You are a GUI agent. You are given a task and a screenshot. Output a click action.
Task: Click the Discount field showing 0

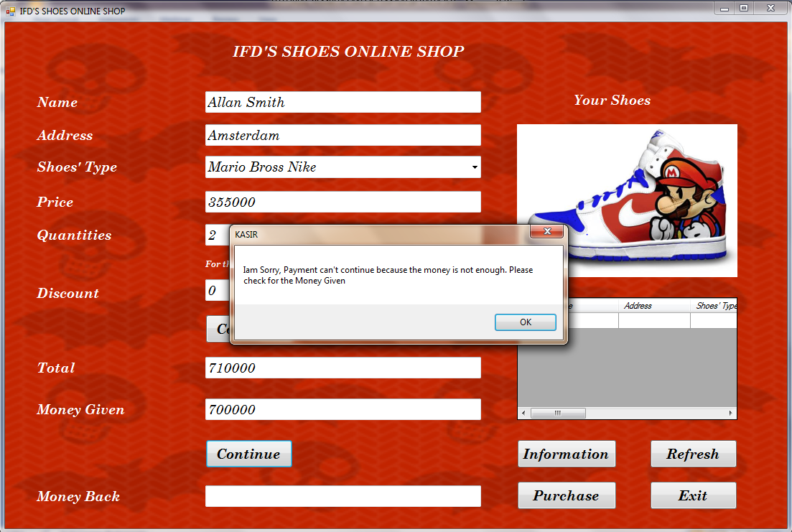218,291
